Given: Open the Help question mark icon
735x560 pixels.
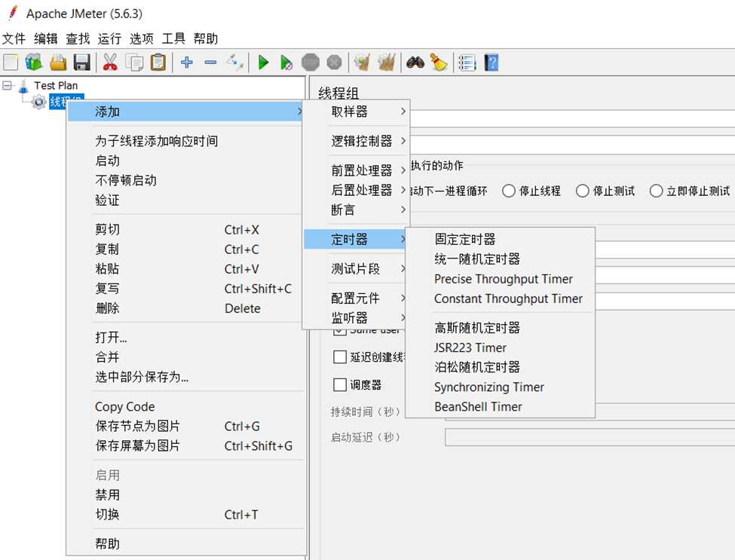Looking at the screenshot, I should tap(492, 63).
